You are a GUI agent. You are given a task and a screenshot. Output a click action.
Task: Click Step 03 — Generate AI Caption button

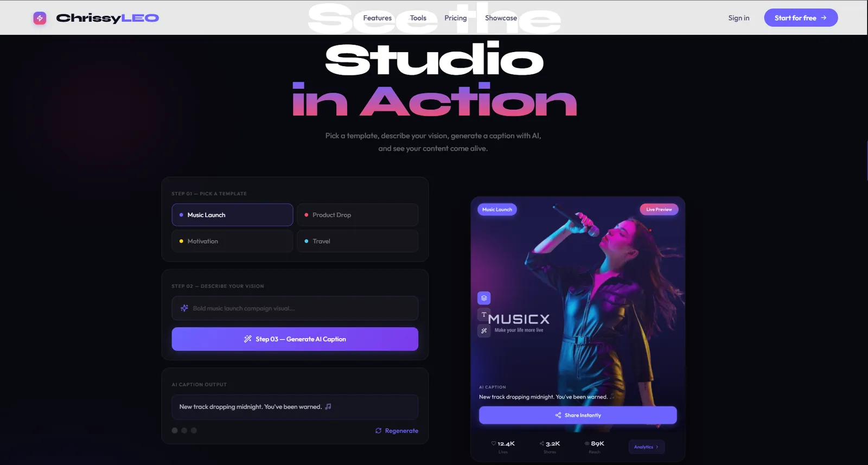[x=295, y=339]
